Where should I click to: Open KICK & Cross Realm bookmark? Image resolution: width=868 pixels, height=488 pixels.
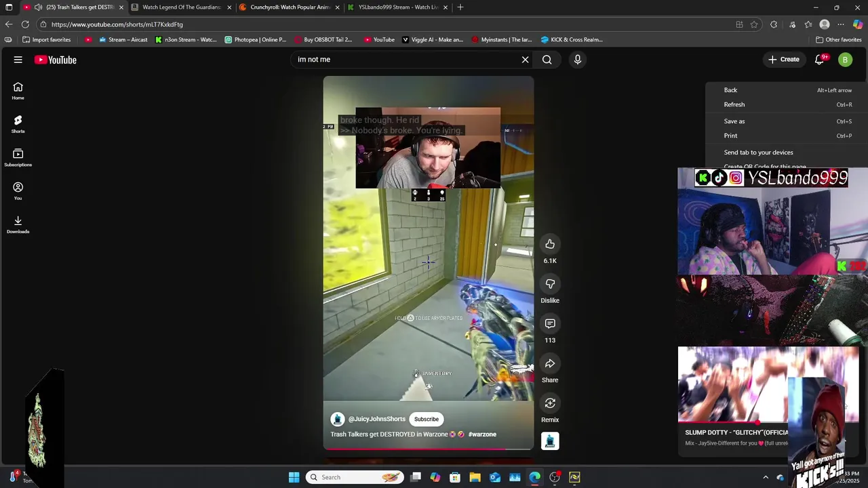click(x=572, y=40)
